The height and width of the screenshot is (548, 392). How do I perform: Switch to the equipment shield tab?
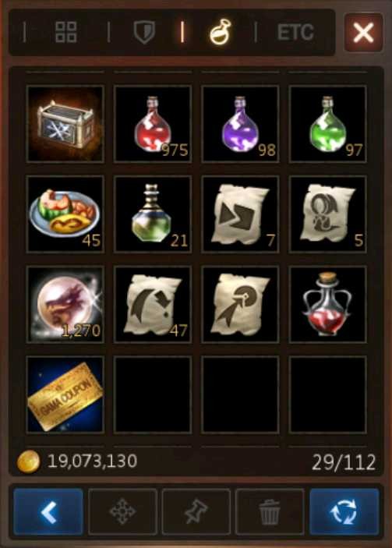(x=144, y=32)
